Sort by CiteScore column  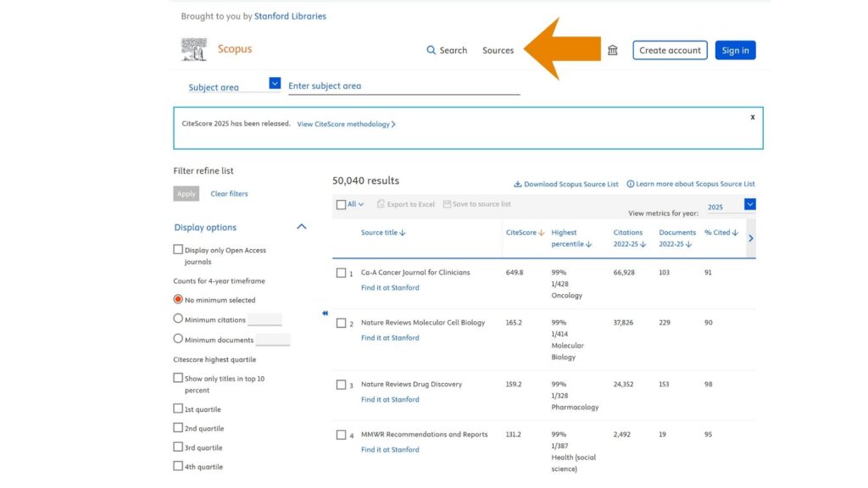[525, 232]
